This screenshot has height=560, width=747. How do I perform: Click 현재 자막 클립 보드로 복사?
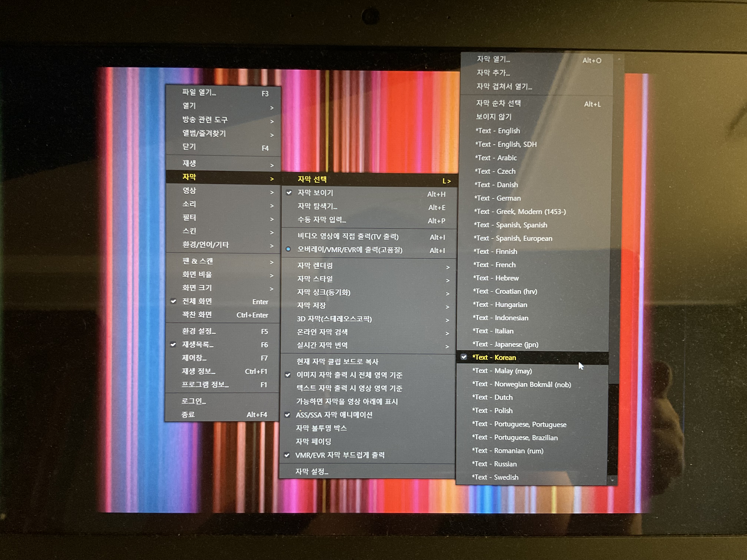coord(368,362)
